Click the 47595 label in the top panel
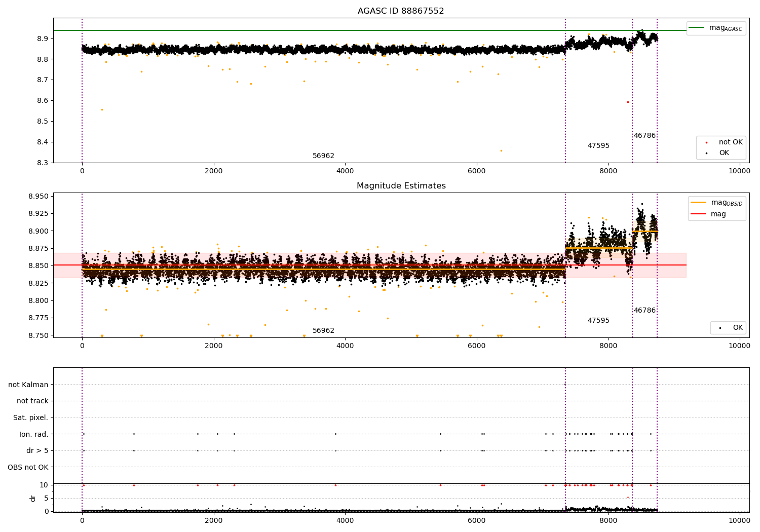Screen dimensions: 760x532 pyautogui.click(x=598, y=146)
